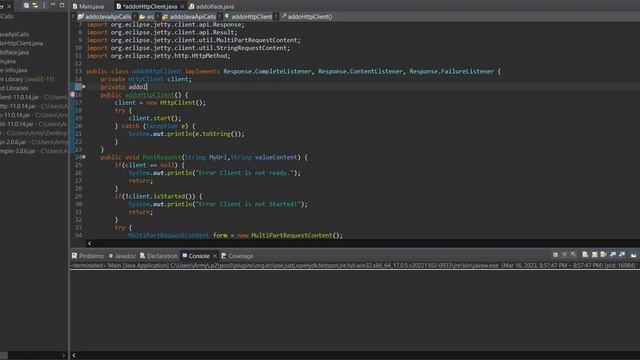The image size is (640, 360).
Task: Select the addoHttpClient.java editor tab
Action: click(149, 7)
